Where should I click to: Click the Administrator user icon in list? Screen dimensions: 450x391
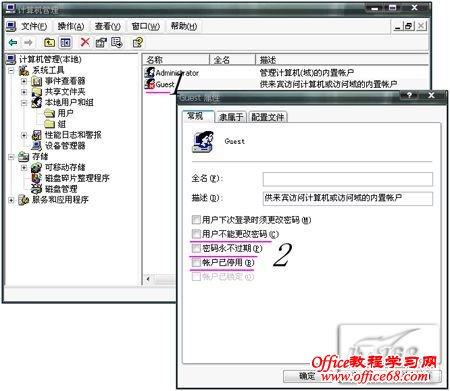point(150,72)
